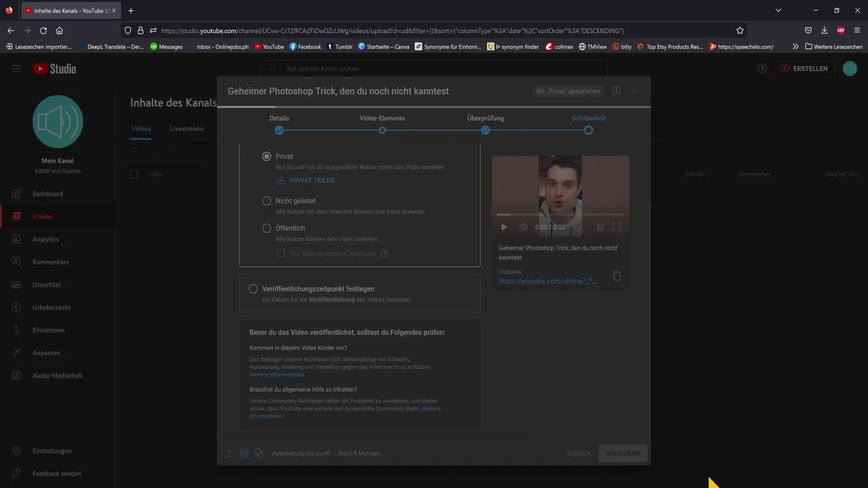
Task: Click the channel search field
Action: point(434,69)
